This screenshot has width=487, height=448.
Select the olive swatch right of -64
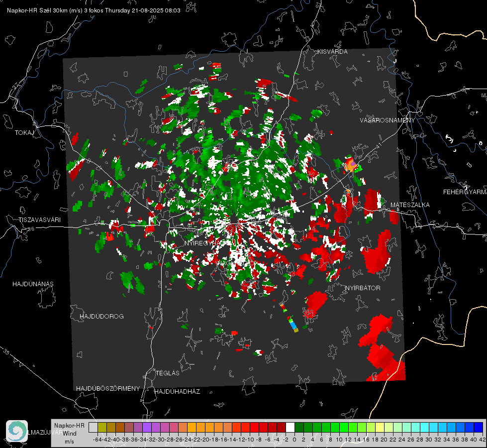click(102, 427)
